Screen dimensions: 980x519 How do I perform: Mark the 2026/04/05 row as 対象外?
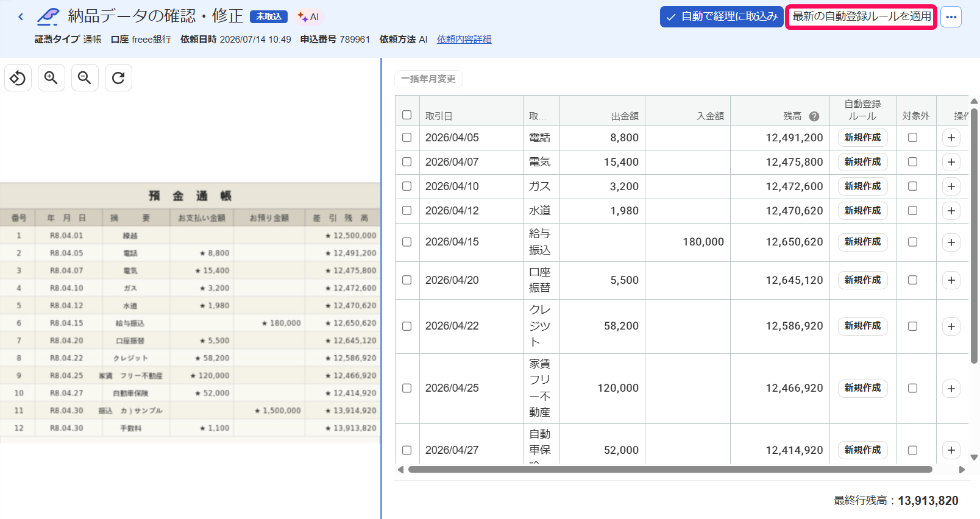[912, 138]
